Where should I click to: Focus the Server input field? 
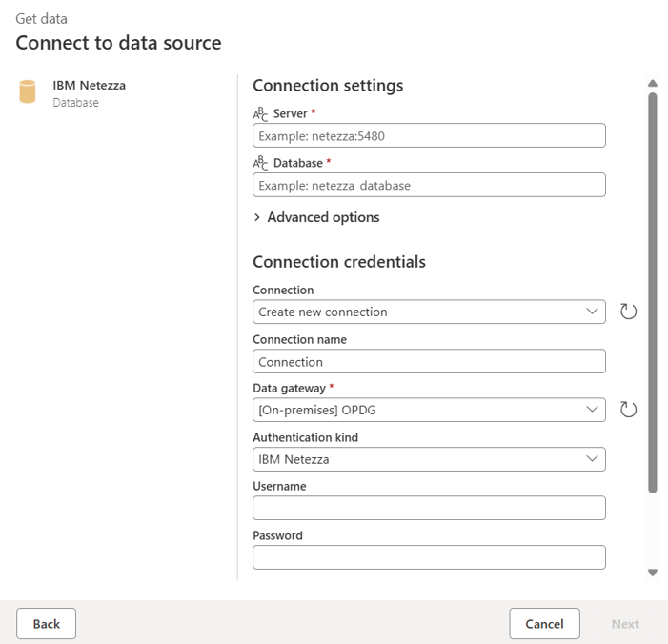click(x=429, y=135)
